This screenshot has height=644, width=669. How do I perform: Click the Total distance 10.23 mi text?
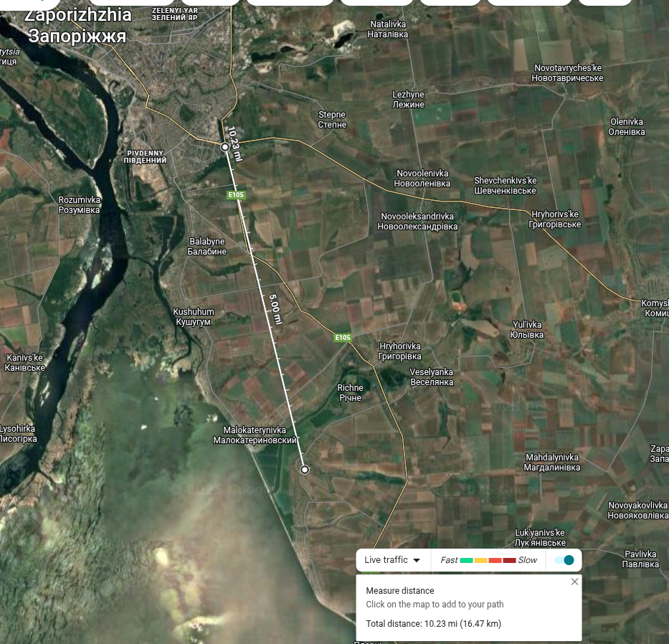coord(434,623)
